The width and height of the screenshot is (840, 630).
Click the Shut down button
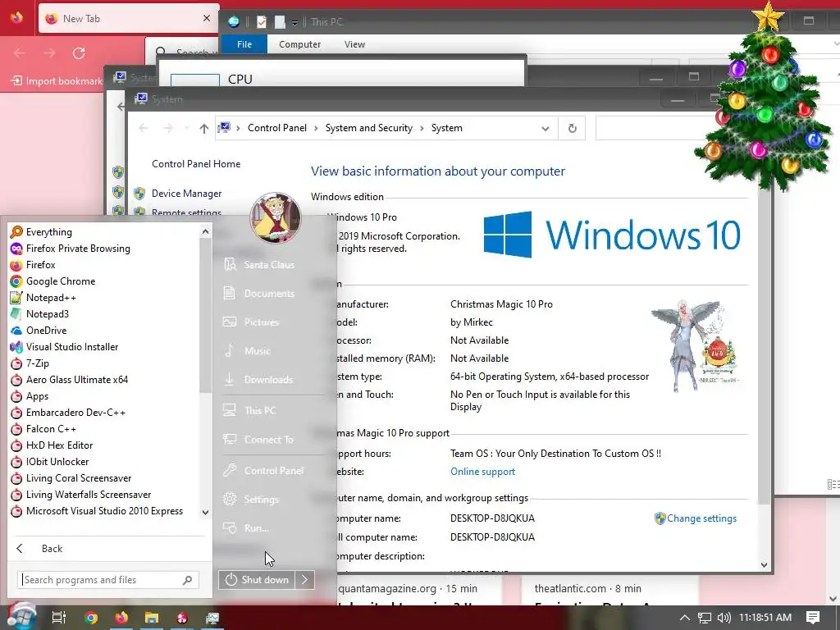click(x=257, y=580)
